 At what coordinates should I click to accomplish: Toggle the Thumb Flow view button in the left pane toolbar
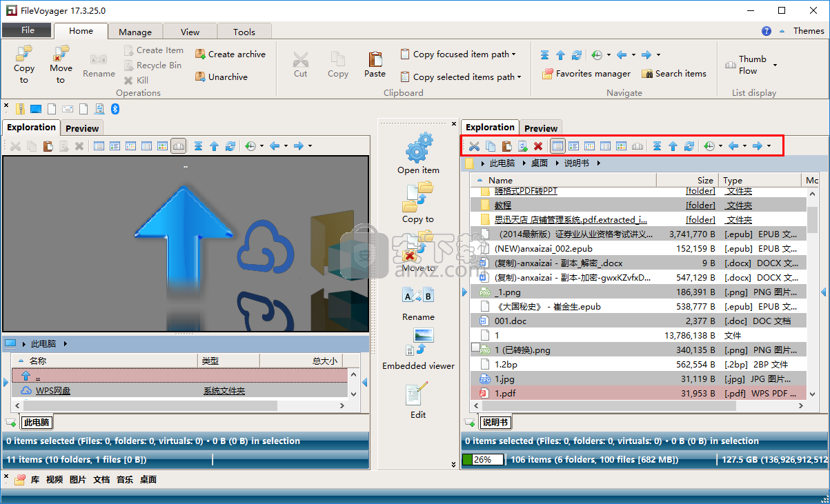(x=179, y=145)
